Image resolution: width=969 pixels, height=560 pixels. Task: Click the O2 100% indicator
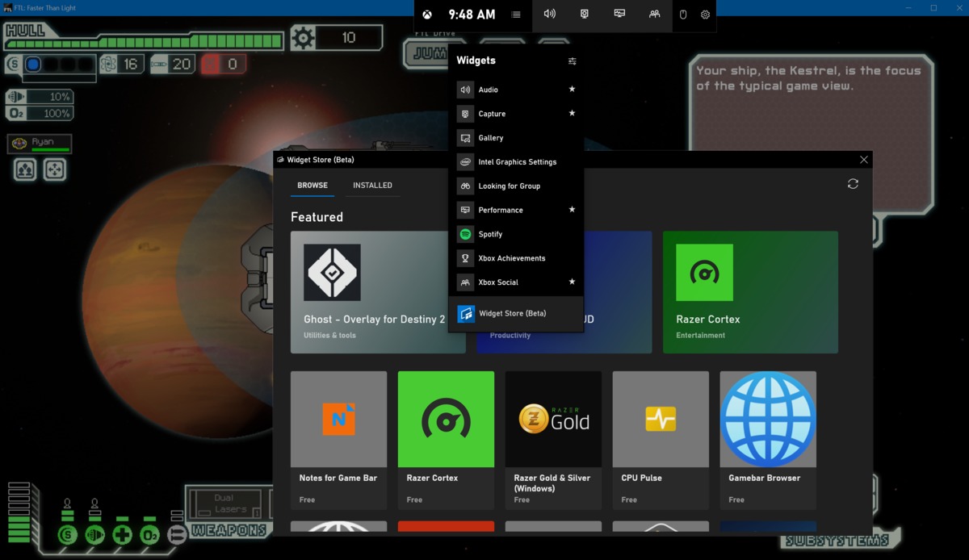point(40,114)
